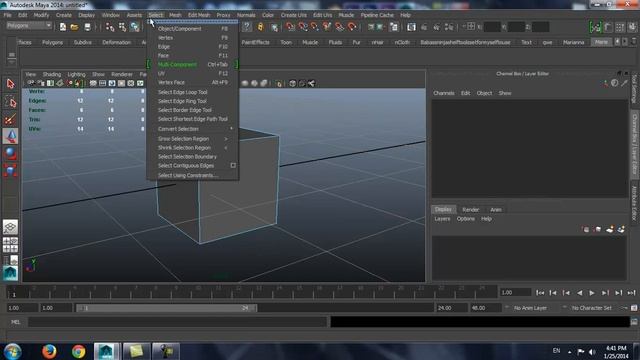Open Options menu in Layer Editor
Viewport: 640px width, 360px height.
click(x=465, y=219)
